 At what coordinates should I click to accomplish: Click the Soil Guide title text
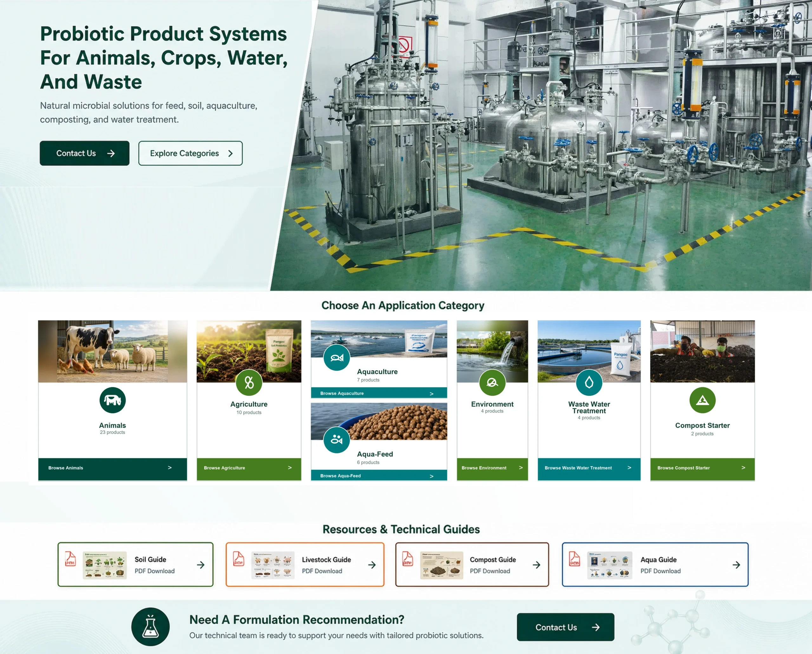click(150, 559)
